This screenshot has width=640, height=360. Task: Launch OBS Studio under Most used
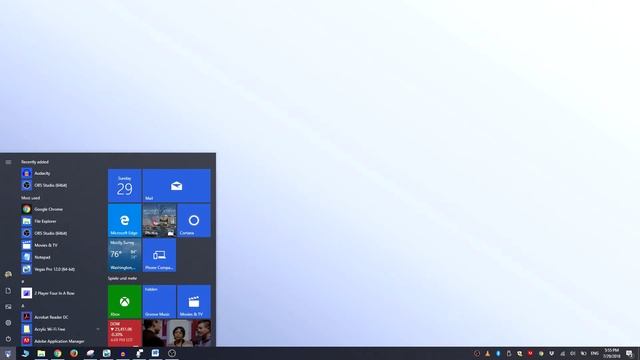pos(61,233)
